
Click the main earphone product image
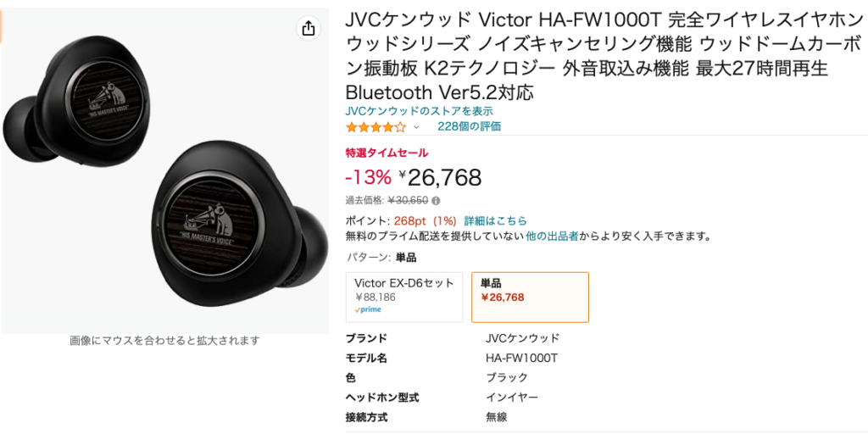pos(165,171)
